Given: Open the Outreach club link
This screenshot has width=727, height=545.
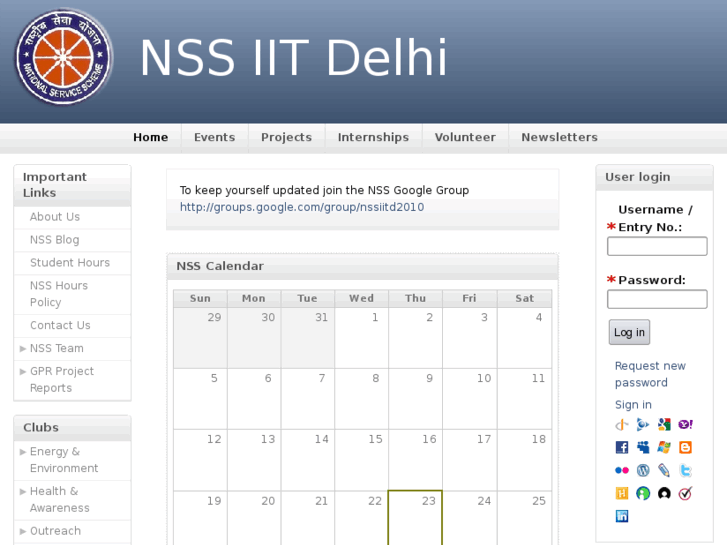Looking at the screenshot, I should (55, 531).
